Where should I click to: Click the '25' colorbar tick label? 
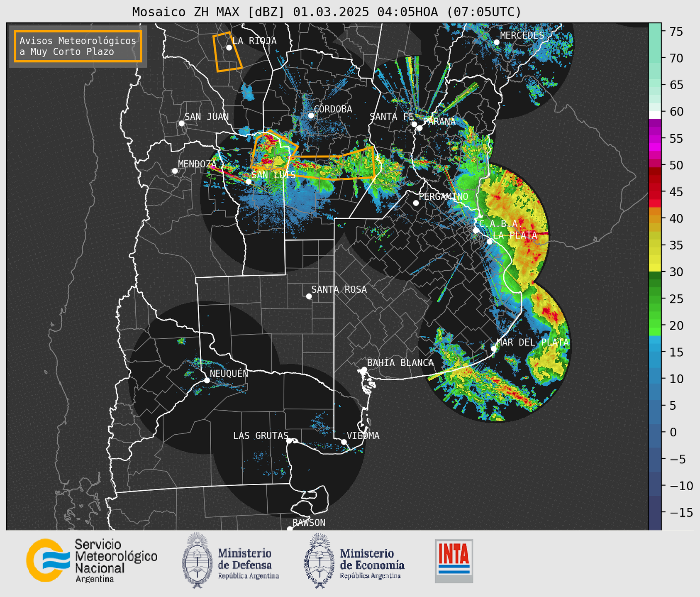click(677, 299)
